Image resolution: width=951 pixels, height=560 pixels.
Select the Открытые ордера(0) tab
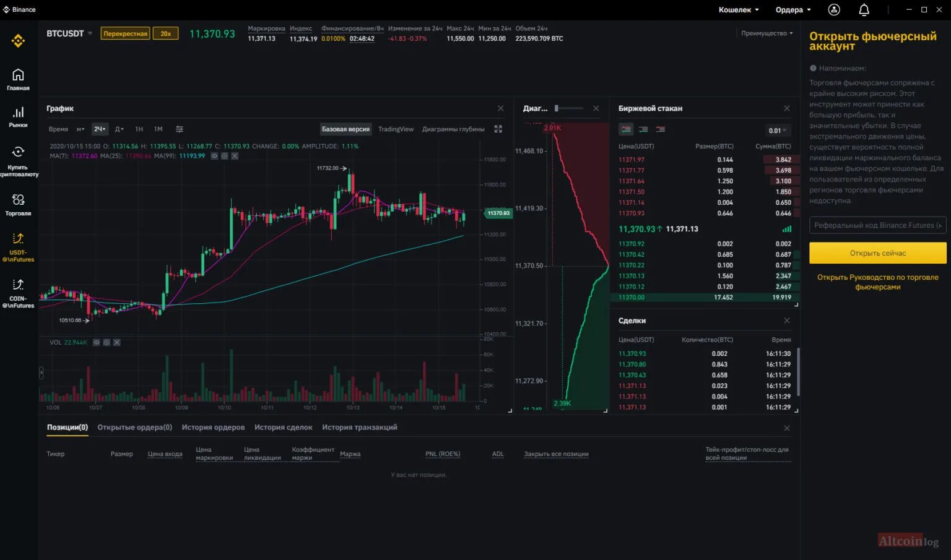134,428
